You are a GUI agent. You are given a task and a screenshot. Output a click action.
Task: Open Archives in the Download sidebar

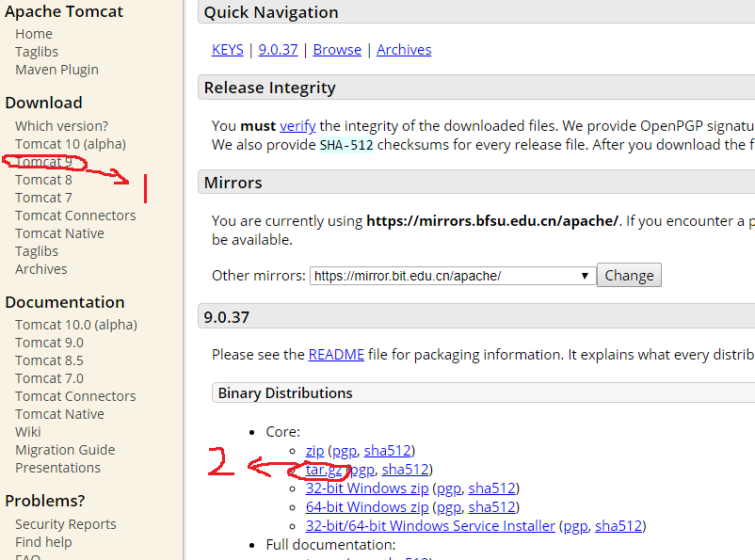coord(41,269)
